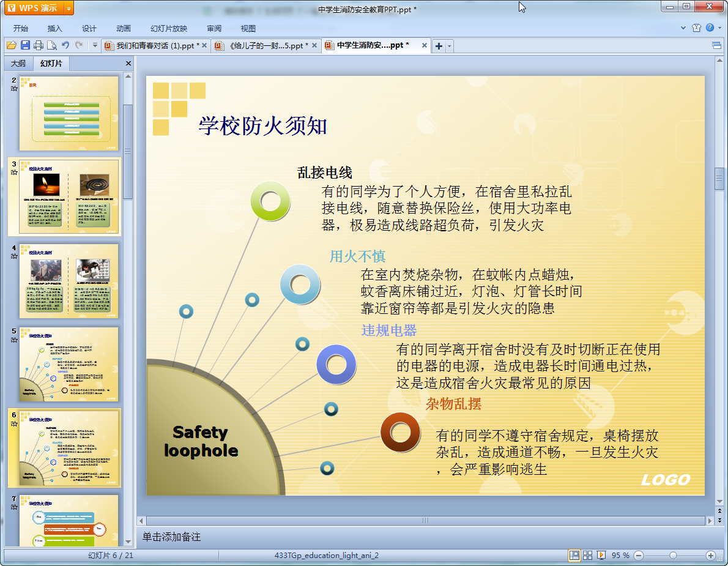Click the Redo arrow icon
728x566 pixels.
[x=79, y=45]
